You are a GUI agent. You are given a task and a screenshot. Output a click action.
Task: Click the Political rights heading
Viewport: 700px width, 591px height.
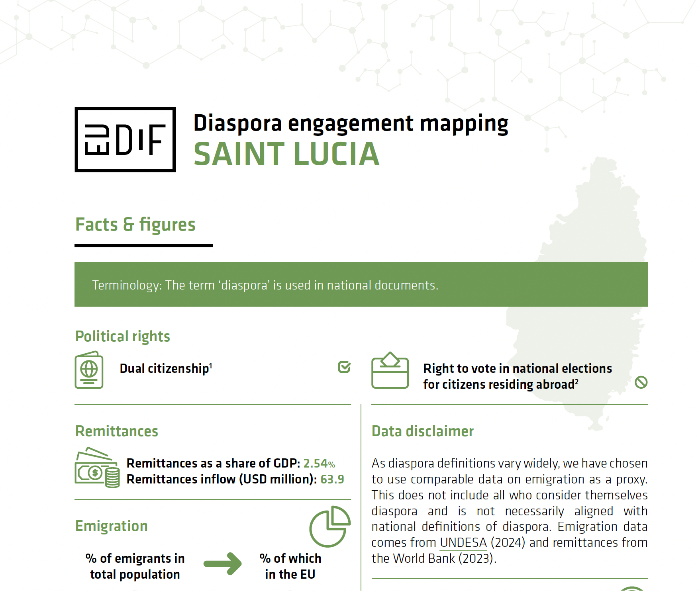123,337
